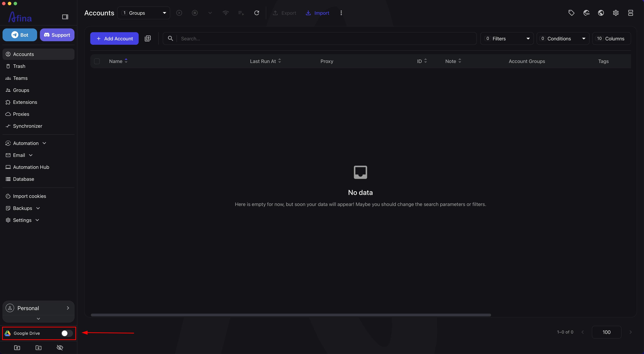Click the proxy check signal icon
Image resolution: width=644 pixels, height=354 pixels.
(x=226, y=13)
